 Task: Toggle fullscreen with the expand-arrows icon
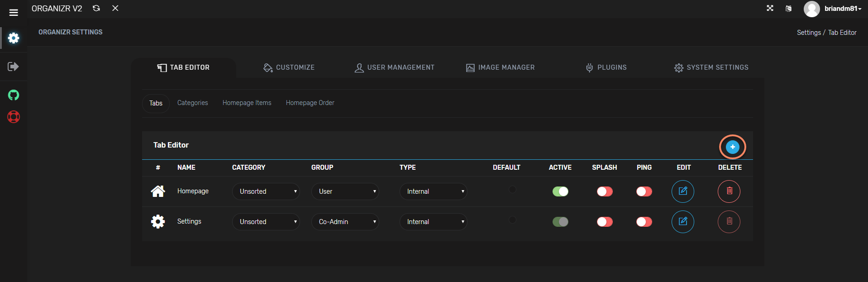[x=770, y=8]
